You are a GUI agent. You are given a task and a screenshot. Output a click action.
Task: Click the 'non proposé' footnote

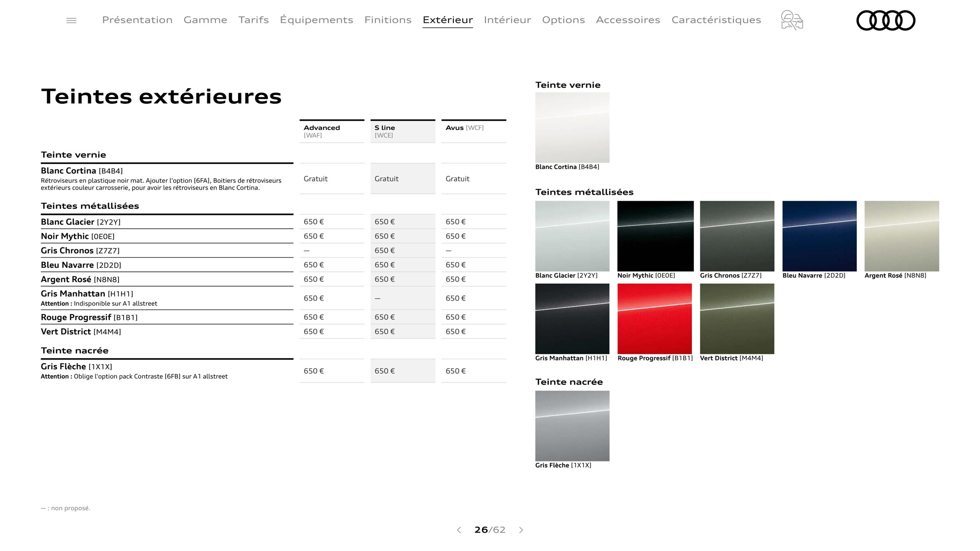pyautogui.click(x=66, y=508)
